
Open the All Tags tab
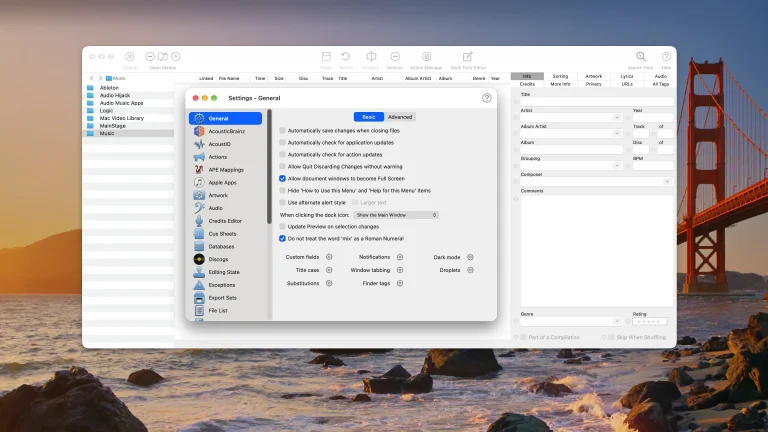(x=660, y=84)
